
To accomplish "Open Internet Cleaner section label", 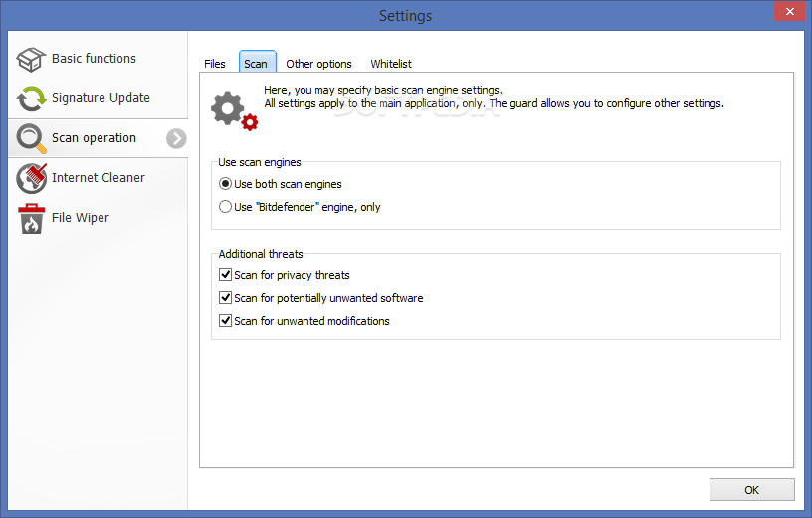I will [x=99, y=178].
